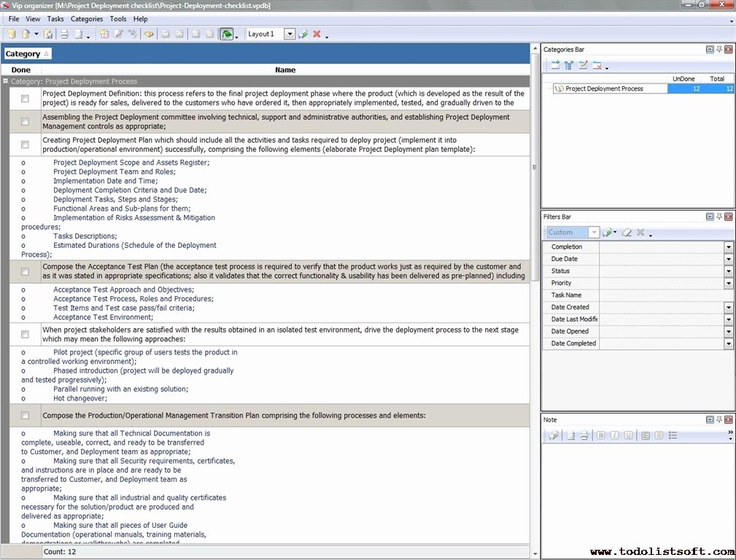Click the bullet list icon in Note toolbar
736x560 pixels.
[673, 435]
